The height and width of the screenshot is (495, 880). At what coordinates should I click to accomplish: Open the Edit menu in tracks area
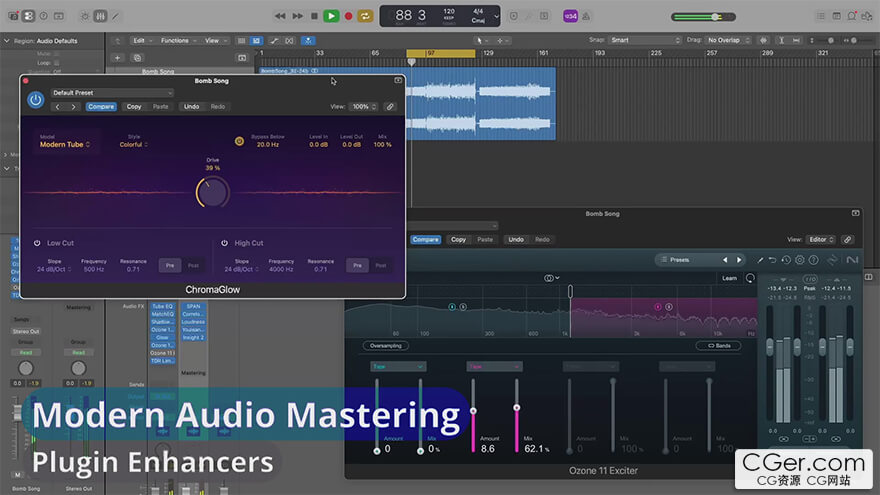(x=142, y=40)
